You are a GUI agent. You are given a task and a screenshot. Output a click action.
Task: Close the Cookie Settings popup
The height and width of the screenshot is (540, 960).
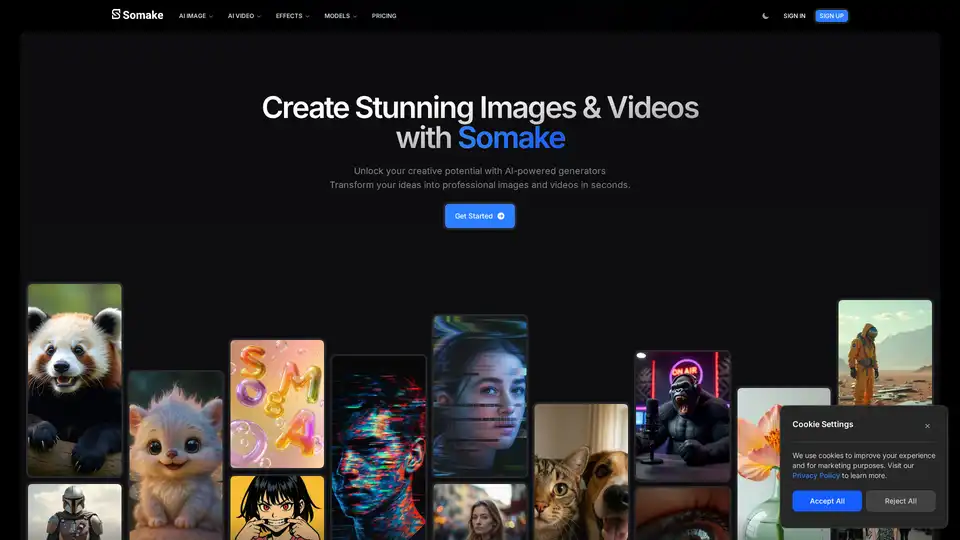[x=927, y=426]
